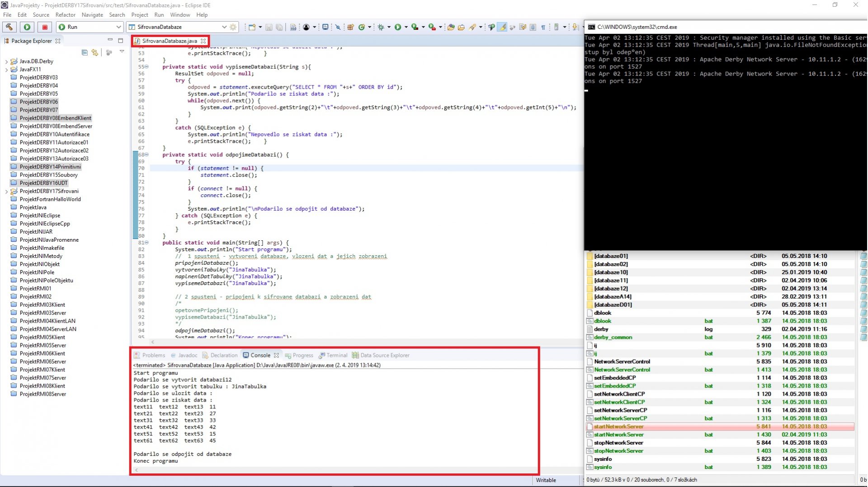The width and height of the screenshot is (868, 487).
Task: Open the Refactor menu
Action: 66,14
